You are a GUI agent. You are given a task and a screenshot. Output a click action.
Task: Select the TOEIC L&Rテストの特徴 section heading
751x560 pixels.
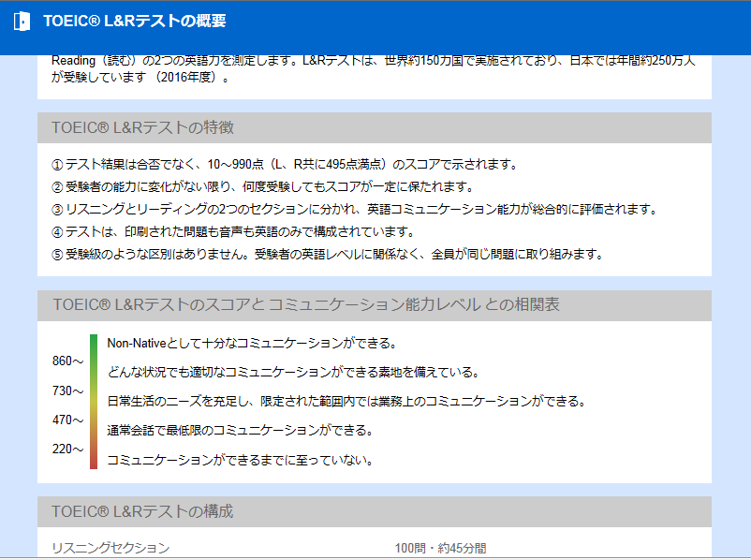(x=143, y=127)
